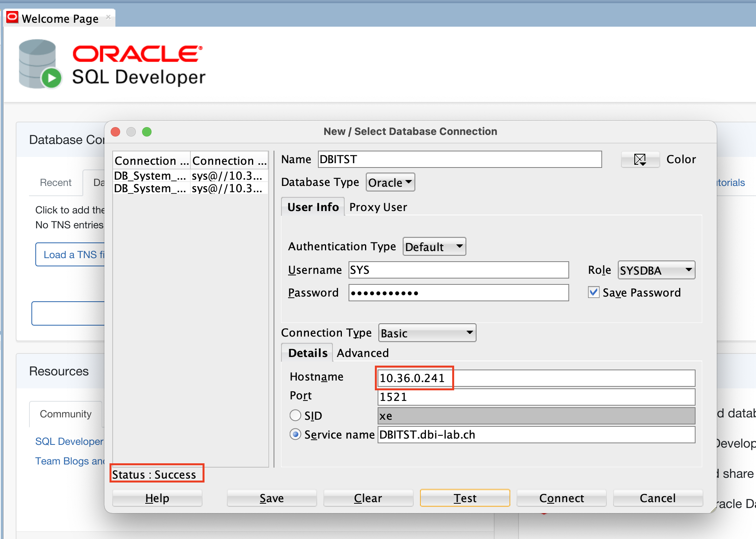
Task: Click the Port field 1521
Action: click(x=536, y=397)
